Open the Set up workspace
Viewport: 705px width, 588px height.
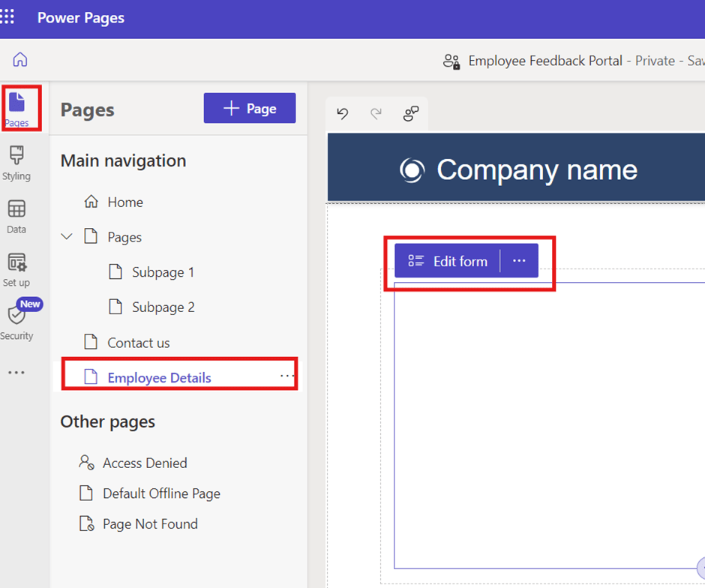click(x=16, y=269)
